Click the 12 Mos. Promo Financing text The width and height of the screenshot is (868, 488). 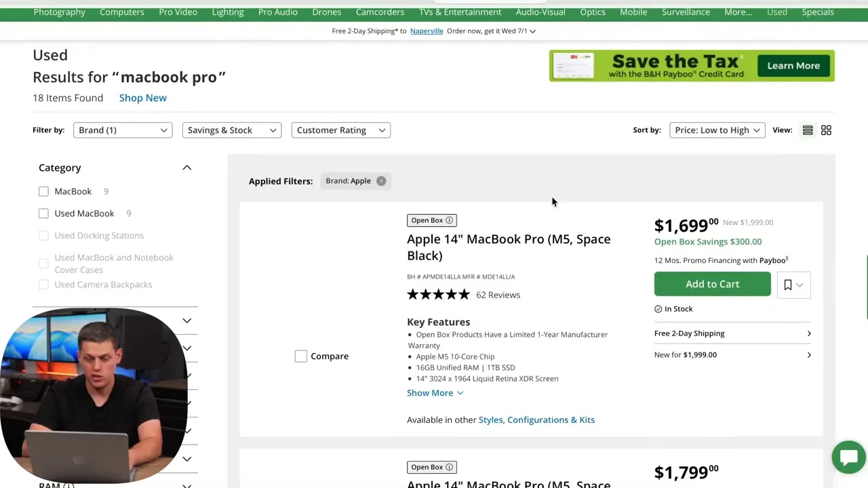pyautogui.click(x=721, y=260)
